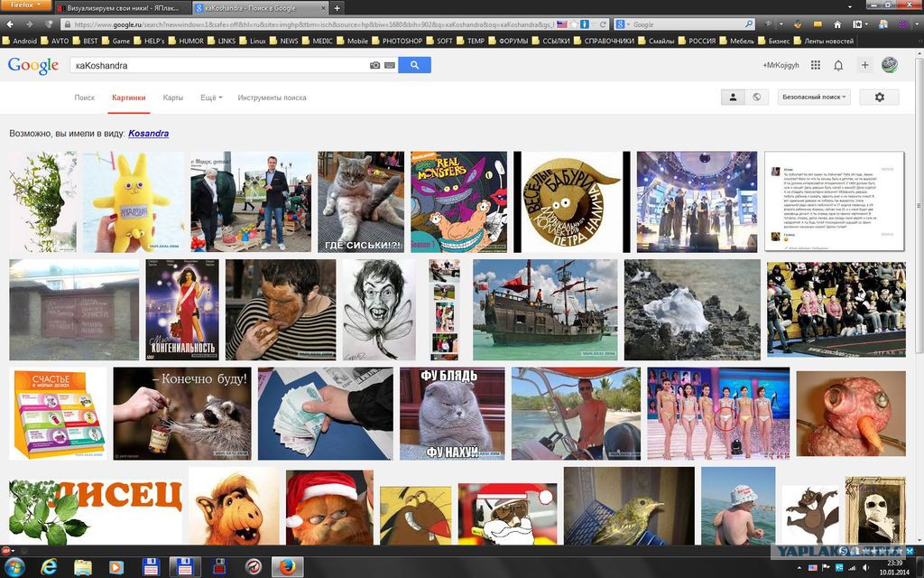This screenshot has height=578, width=924.
Task: Click the Kosandra suggestion link
Action: [x=149, y=134]
